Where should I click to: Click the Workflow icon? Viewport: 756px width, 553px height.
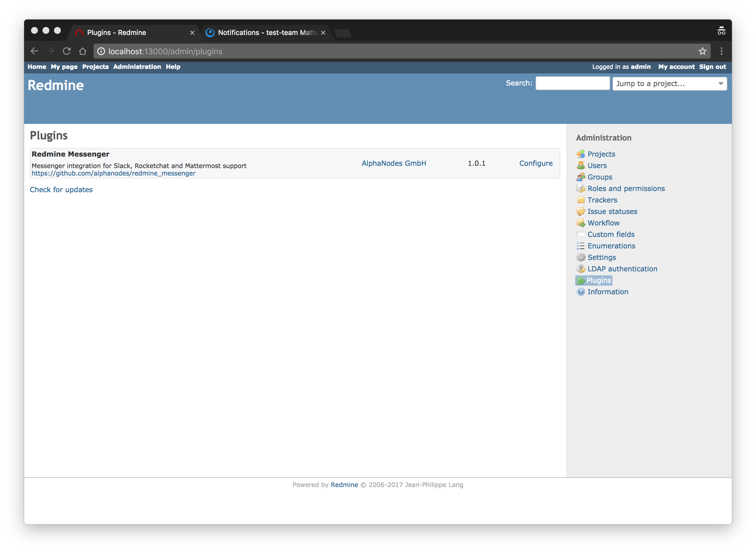(581, 223)
